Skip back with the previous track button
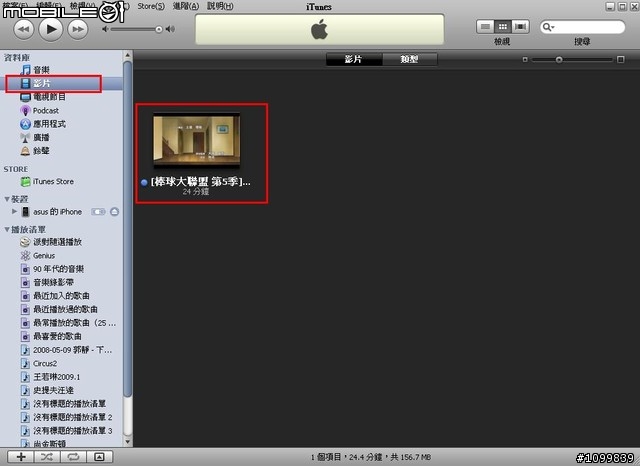The width and height of the screenshot is (640, 466). (x=24, y=29)
